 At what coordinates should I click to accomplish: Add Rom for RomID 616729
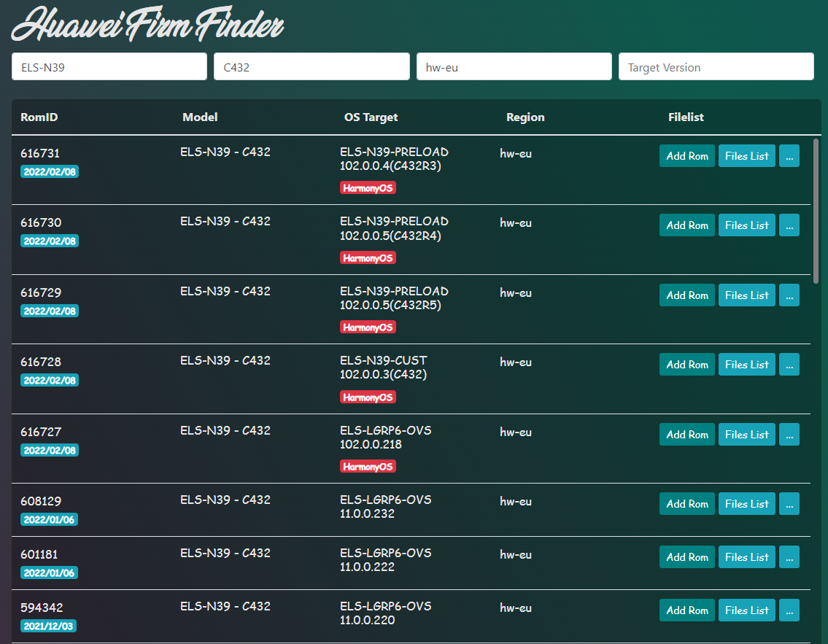coord(687,295)
